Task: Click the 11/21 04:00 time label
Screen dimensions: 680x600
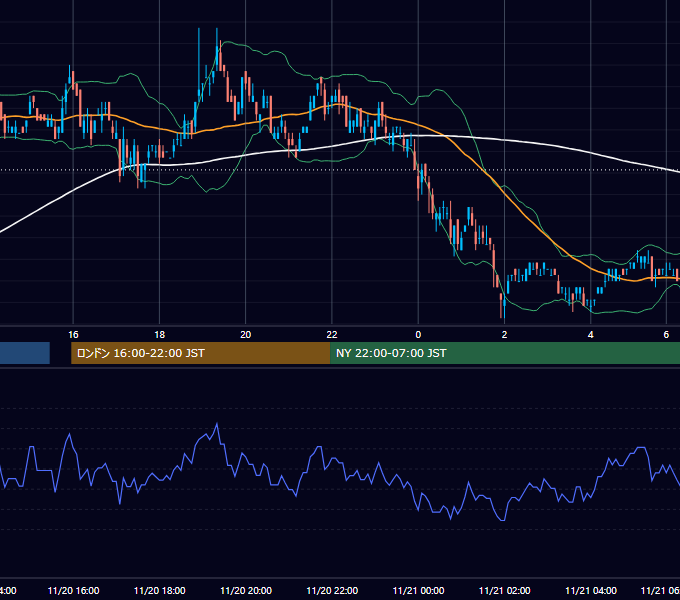Action: click(591, 590)
